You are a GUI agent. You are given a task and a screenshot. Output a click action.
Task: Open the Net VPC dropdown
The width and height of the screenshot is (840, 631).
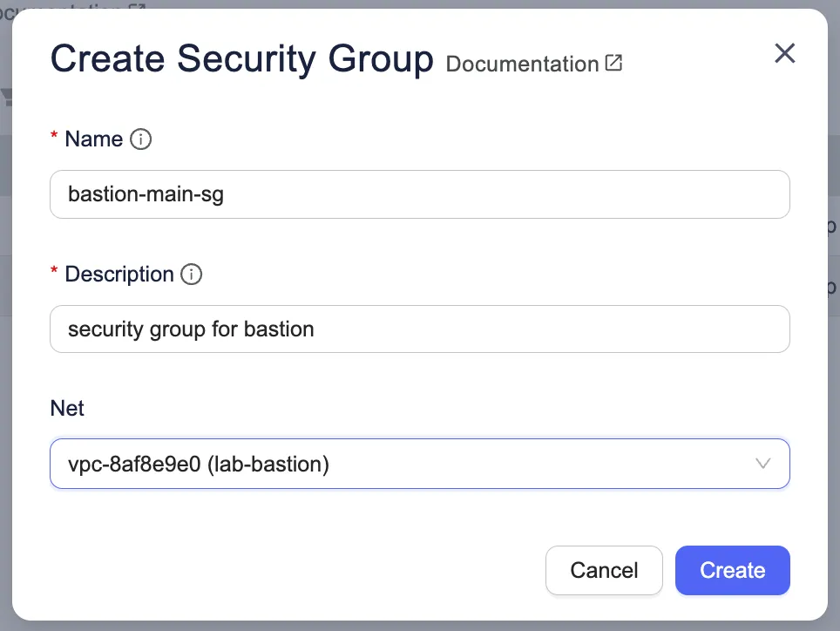click(x=419, y=464)
